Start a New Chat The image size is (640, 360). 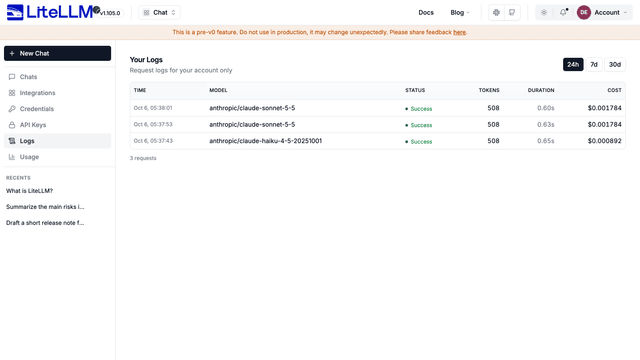(58, 53)
